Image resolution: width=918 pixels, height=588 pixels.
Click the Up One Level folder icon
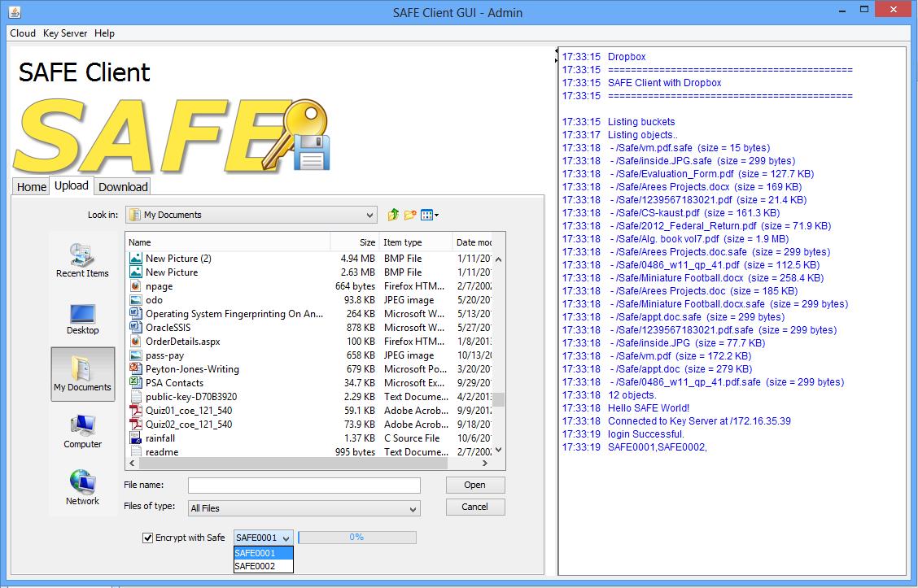click(x=393, y=215)
